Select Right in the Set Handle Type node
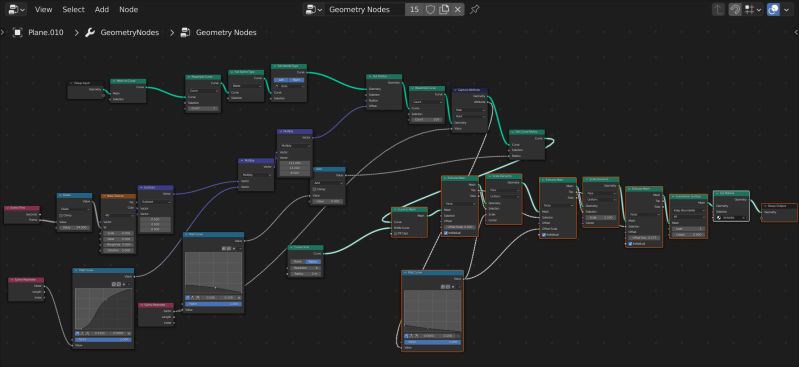The image size is (799, 367). point(296,80)
